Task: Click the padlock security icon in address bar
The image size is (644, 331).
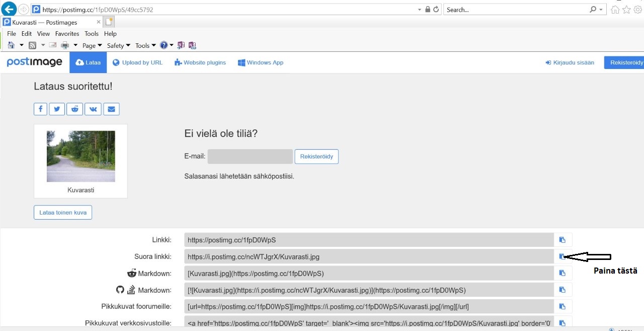Action: [428, 10]
